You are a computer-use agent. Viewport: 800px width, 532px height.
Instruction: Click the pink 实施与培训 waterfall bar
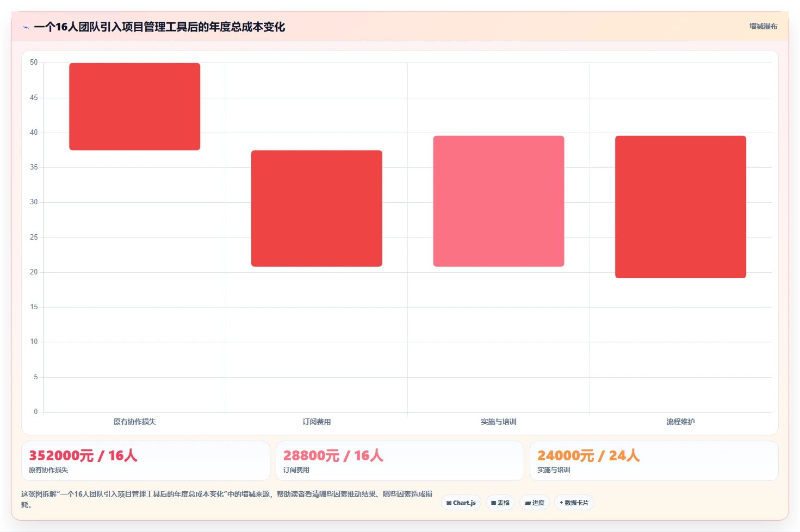(x=499, y=201)
